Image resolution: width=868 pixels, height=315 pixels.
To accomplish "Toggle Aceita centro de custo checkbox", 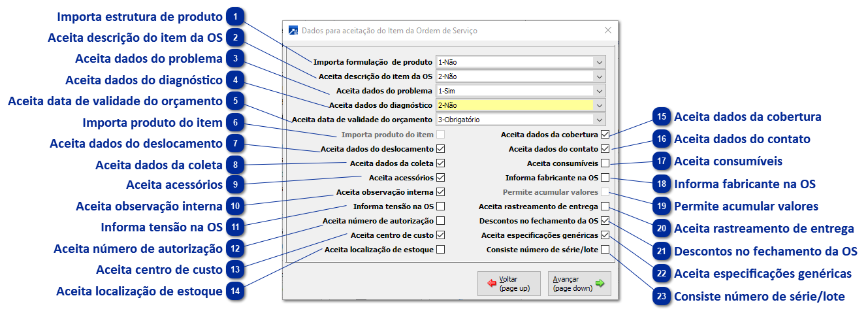I will [x=441, y=235].
